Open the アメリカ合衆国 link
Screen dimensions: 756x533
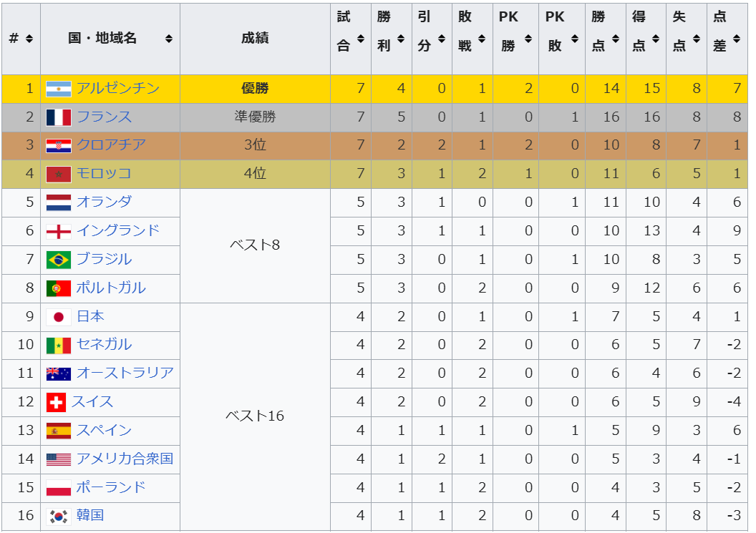point(125,459)
